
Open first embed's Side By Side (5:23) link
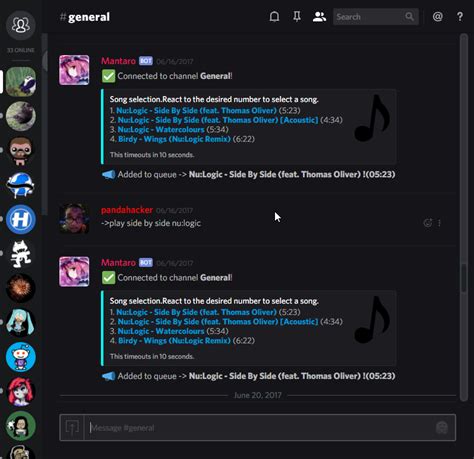pos(196,110)
